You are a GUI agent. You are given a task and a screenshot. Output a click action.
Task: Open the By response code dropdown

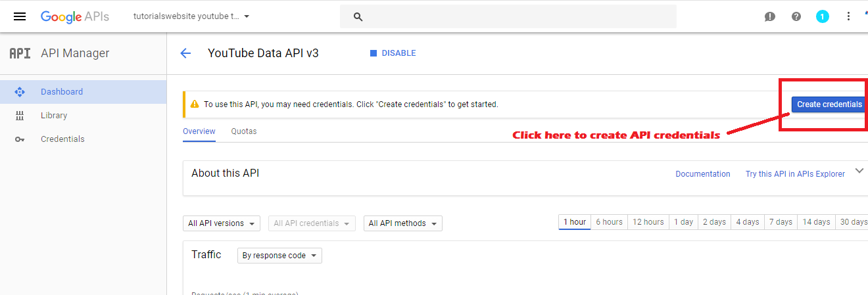[279, 256]
